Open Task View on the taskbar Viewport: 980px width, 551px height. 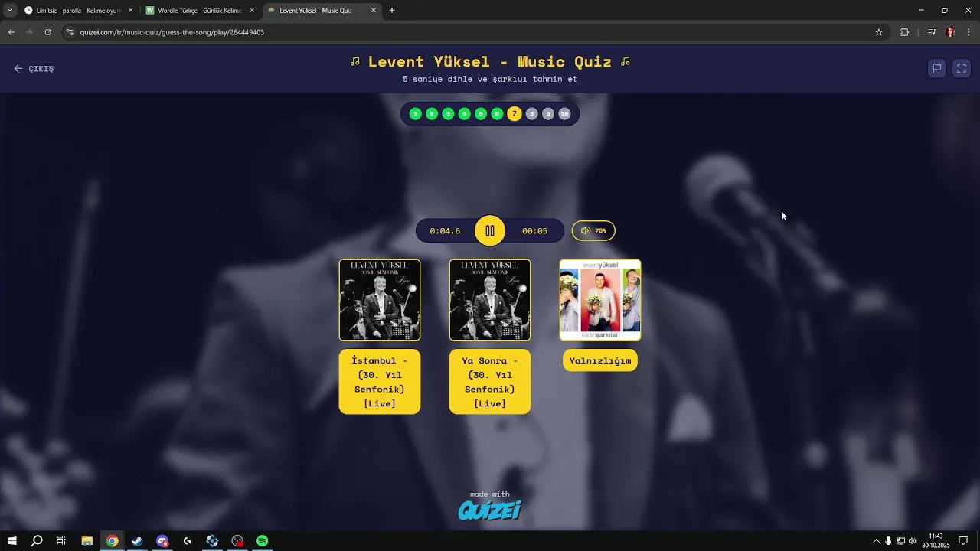(61, 541)
